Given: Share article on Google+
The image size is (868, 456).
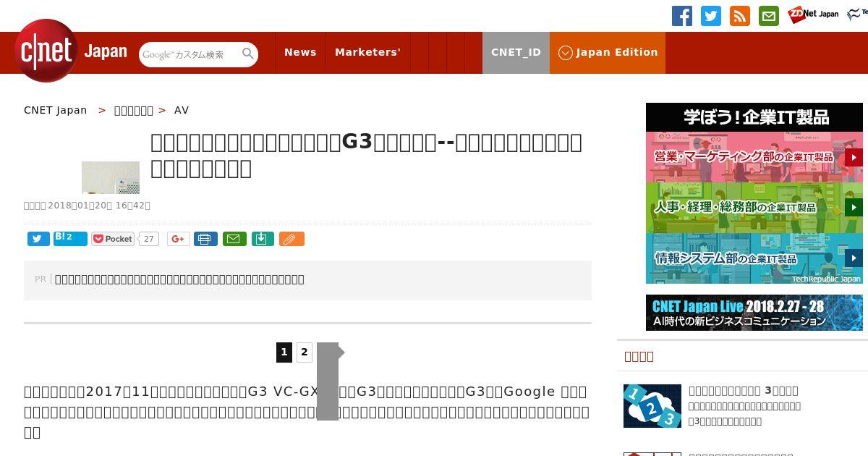Looking at the screenshot, I should point(179,239).
